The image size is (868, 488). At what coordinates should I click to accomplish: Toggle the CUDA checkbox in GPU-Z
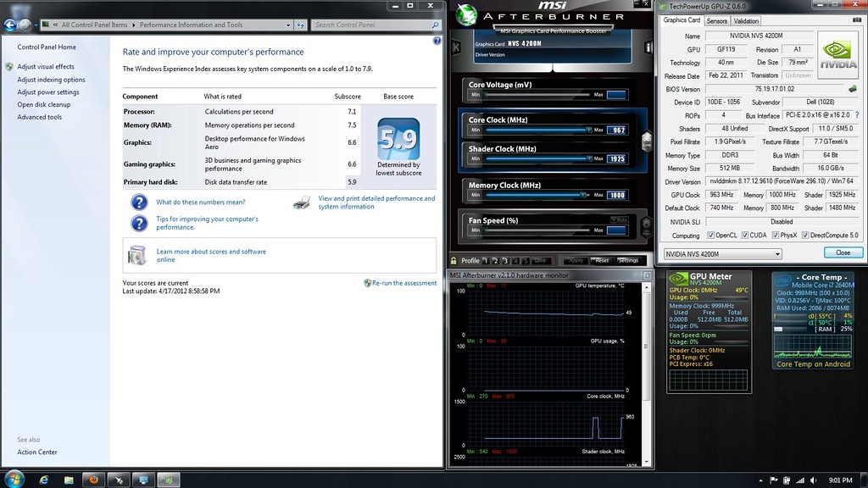click(x=745, y=236)
